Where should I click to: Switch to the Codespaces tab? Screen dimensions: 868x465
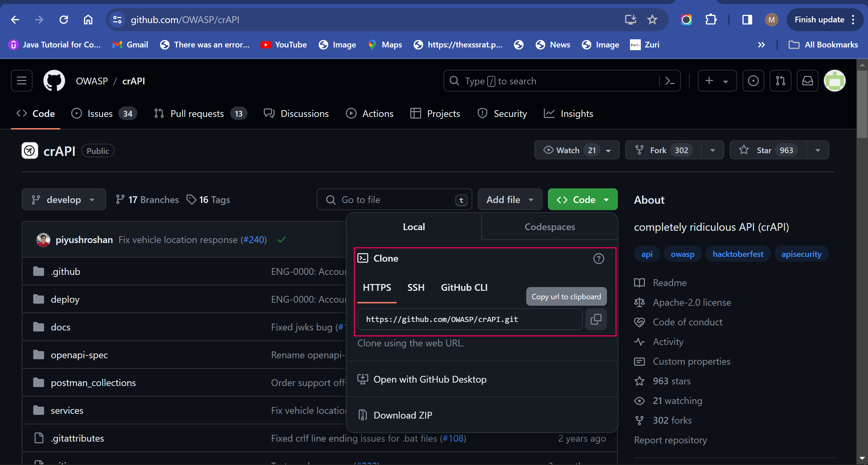point(550,226)
